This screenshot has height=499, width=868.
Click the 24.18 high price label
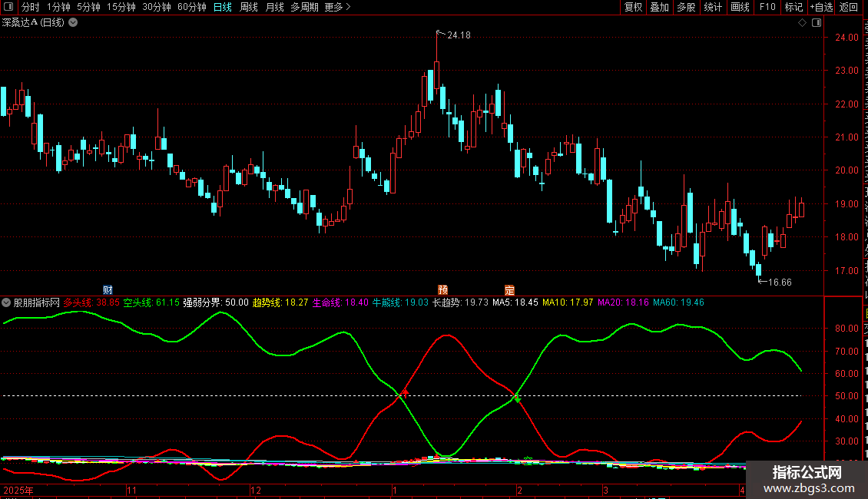click(x=459, y=35)
